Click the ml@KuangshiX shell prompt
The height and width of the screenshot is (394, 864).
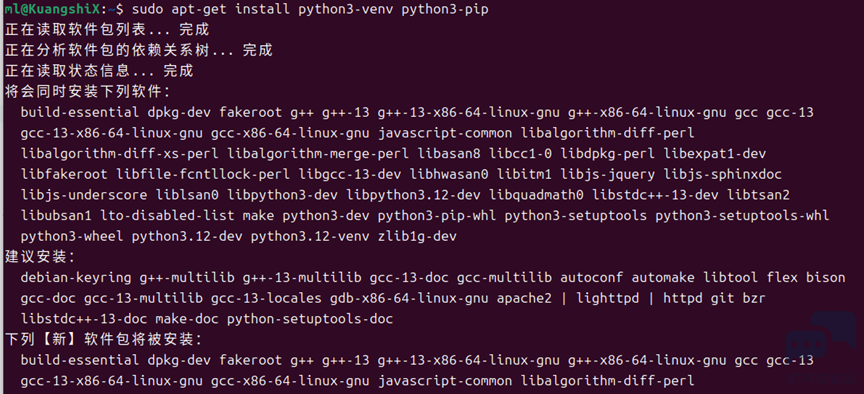pyautogui.click(x=52, y=9)
